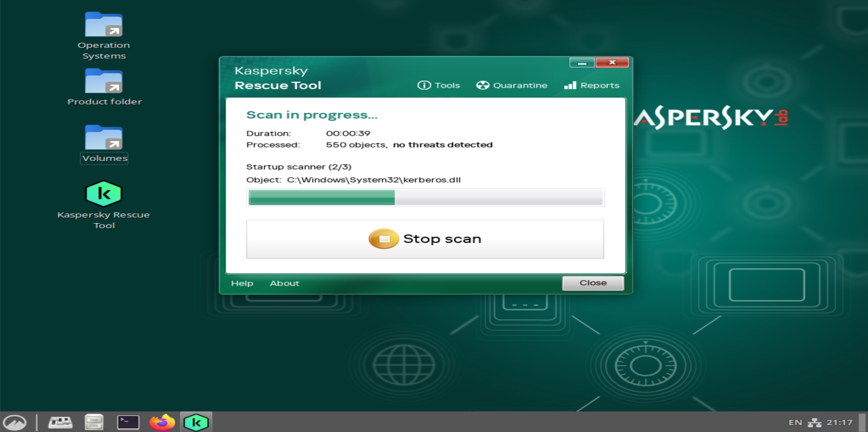The height and width of the screenshot is (432, 868).
Task: Open the file manager from the taskbar
Action: [94, 422]
